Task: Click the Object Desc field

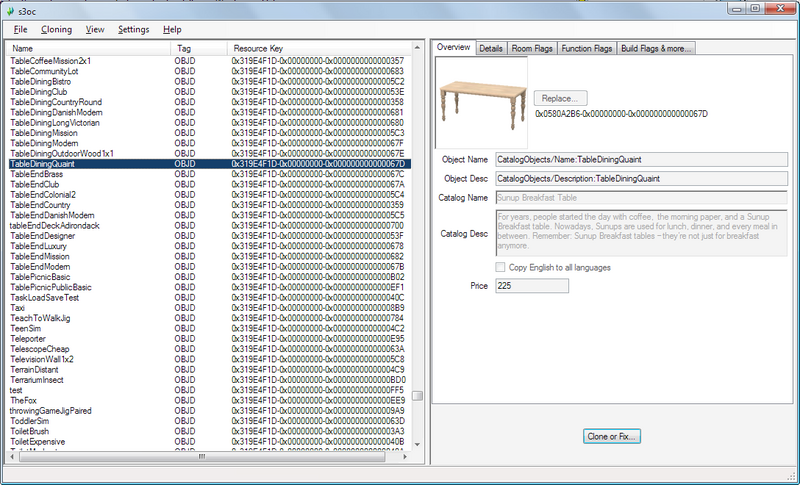Action: [x=641, y=178]
